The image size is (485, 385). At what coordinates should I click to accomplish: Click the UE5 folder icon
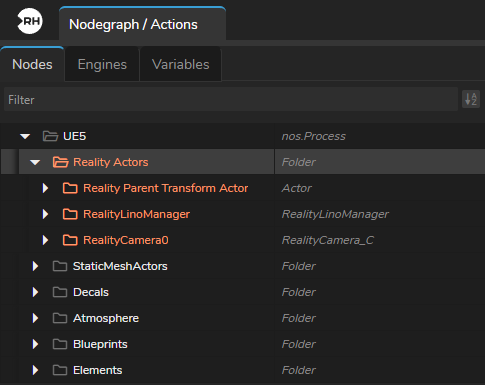pyautogui.click(x=50, y=136)
